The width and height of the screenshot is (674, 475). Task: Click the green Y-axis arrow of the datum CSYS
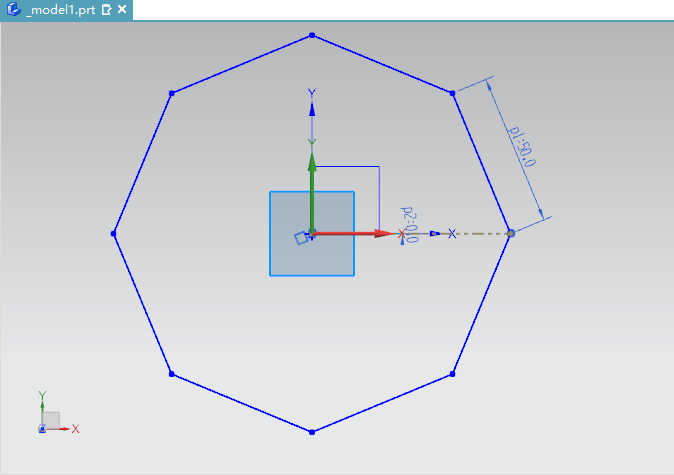312,193
